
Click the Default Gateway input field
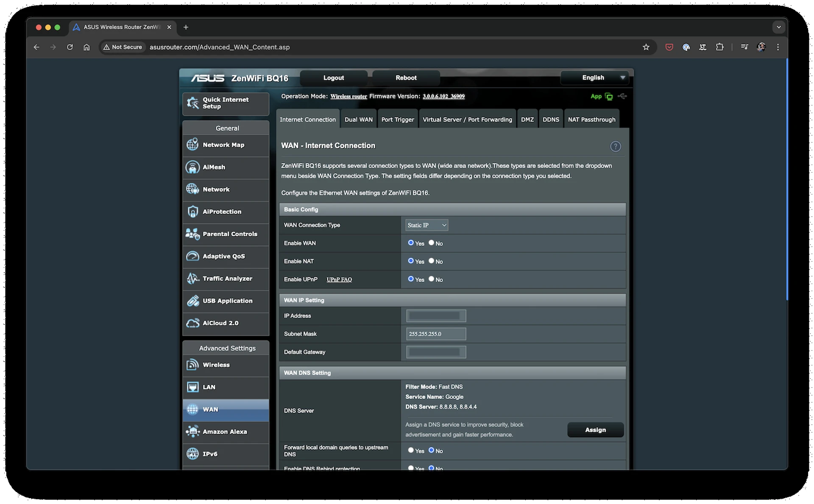(x=436, y=352)
